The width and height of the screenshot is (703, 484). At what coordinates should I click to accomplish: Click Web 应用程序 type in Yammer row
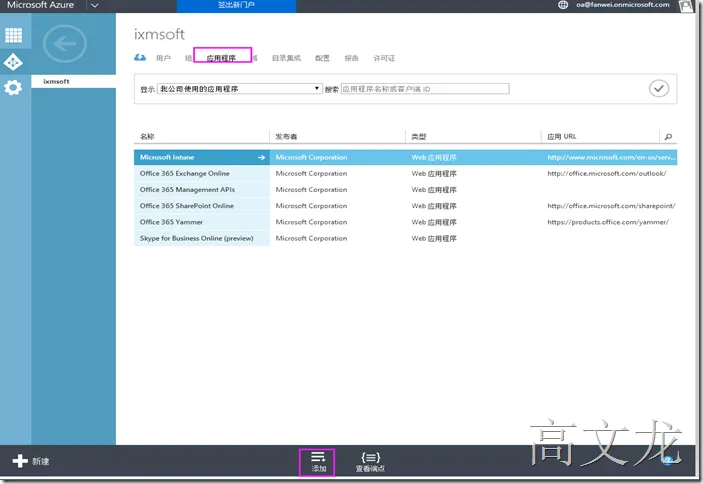pyautogui.click(x=434, y=222)
